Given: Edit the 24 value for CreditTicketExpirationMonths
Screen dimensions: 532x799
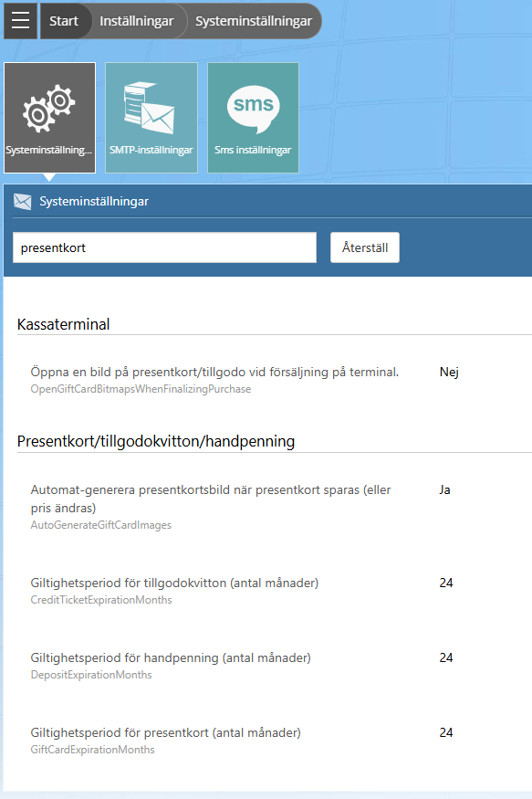Looking at the screenshot, I should (x=446, y=583).
